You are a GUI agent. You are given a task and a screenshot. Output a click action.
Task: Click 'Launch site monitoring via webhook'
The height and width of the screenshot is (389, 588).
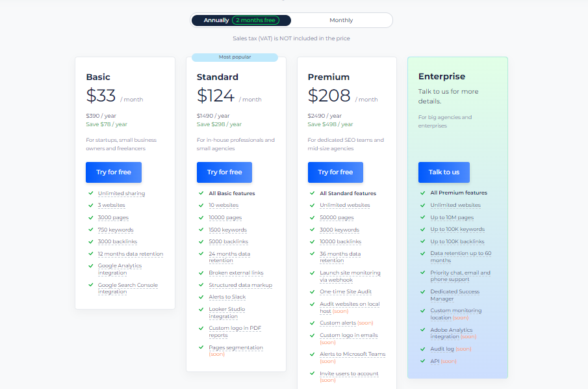click(x=350, y=276)
